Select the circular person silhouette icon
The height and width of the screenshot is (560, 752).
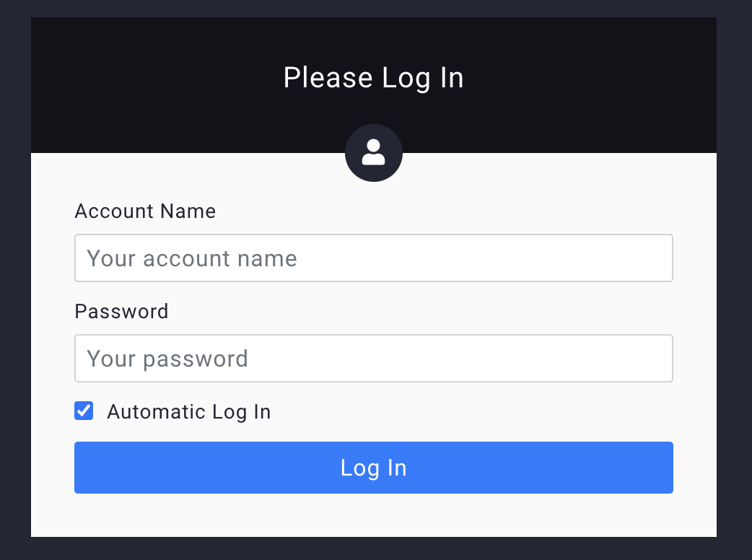(x=374, y=153)
